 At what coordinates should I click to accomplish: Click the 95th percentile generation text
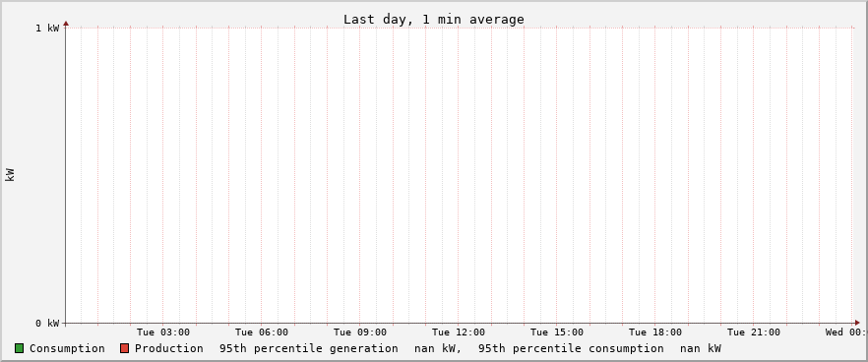[x=309, y=348]
